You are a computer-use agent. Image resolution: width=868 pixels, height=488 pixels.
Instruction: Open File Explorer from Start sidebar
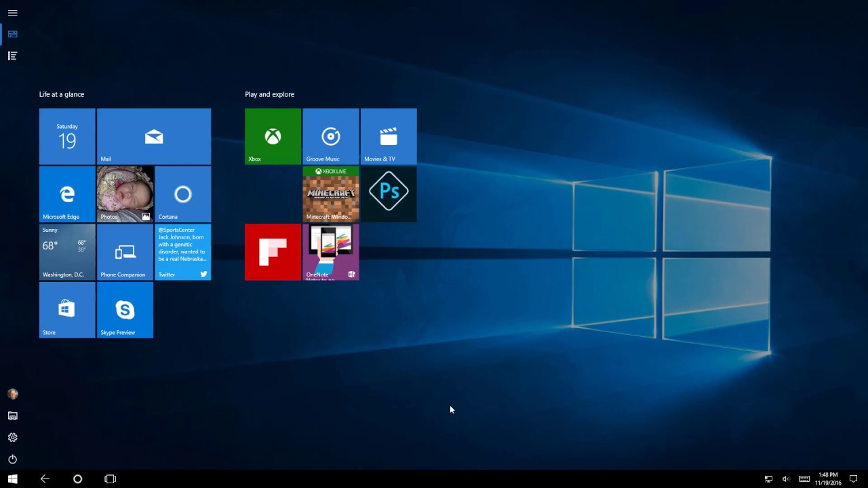tap(12, 415)
